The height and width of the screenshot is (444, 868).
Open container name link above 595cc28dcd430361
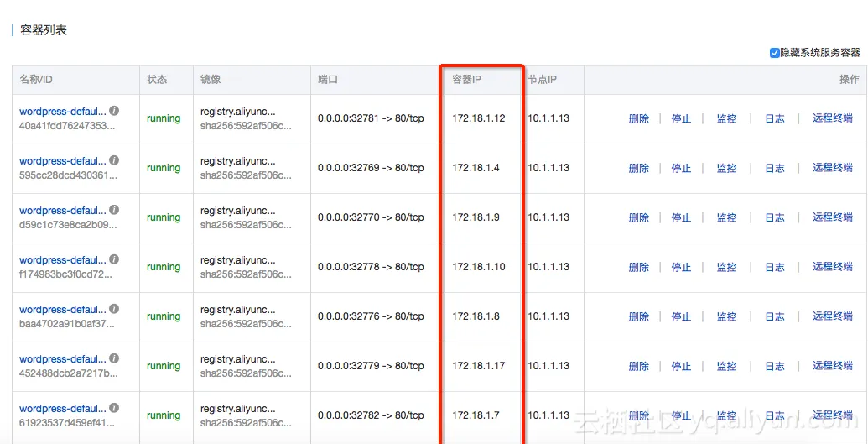(x=63, y=161)
